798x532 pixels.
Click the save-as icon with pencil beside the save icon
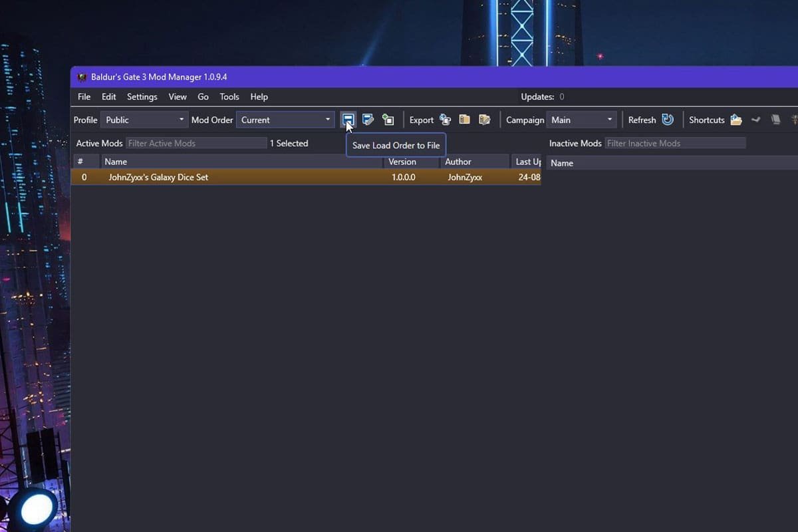[368, 120]
